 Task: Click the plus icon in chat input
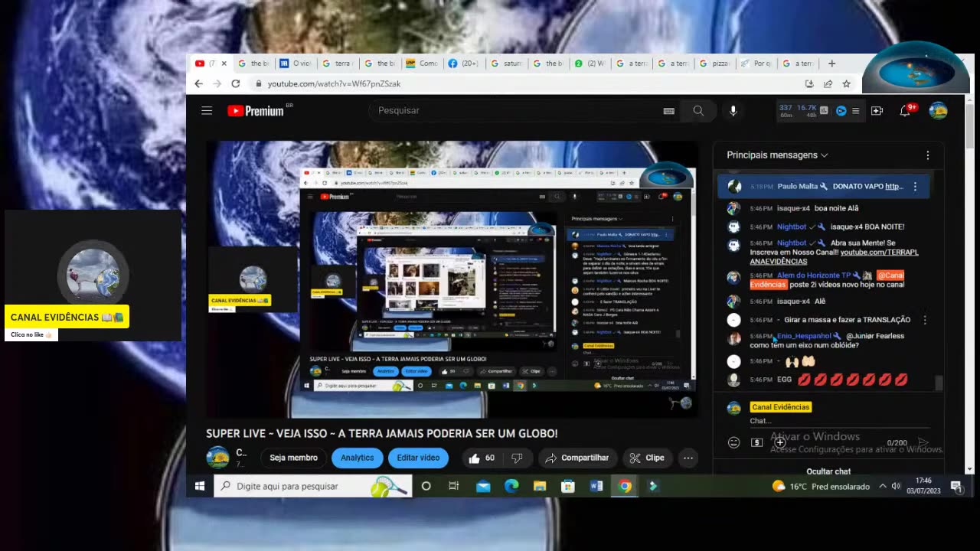(x=779, y=442)
